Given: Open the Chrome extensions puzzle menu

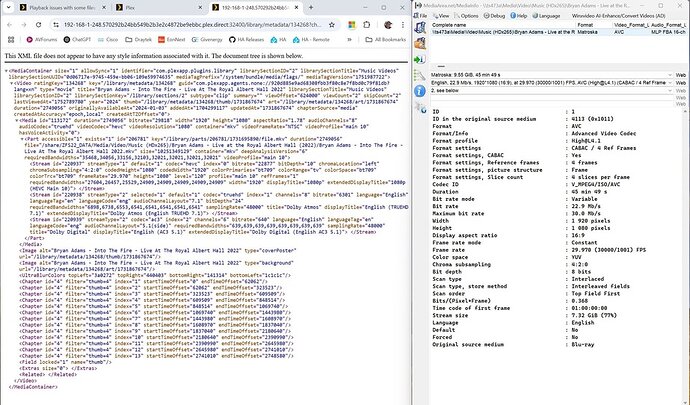Looking at the screenshot, I should pos(367,25).
